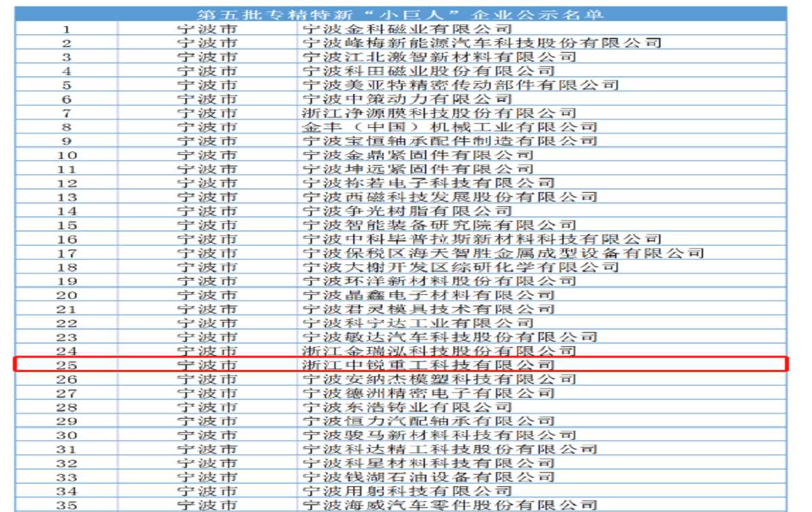Click sequence number 12 cell
Viewport: 812px width, 512px height.
tap(66, 183)
